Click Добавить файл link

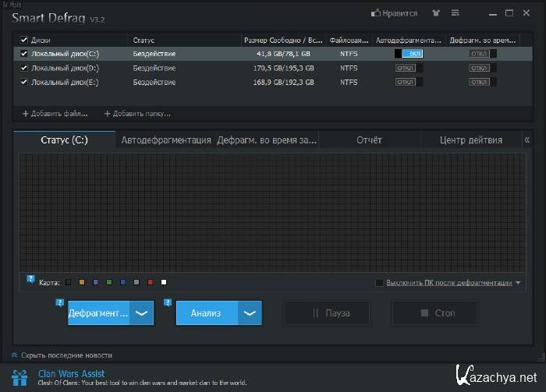point(55,114)
